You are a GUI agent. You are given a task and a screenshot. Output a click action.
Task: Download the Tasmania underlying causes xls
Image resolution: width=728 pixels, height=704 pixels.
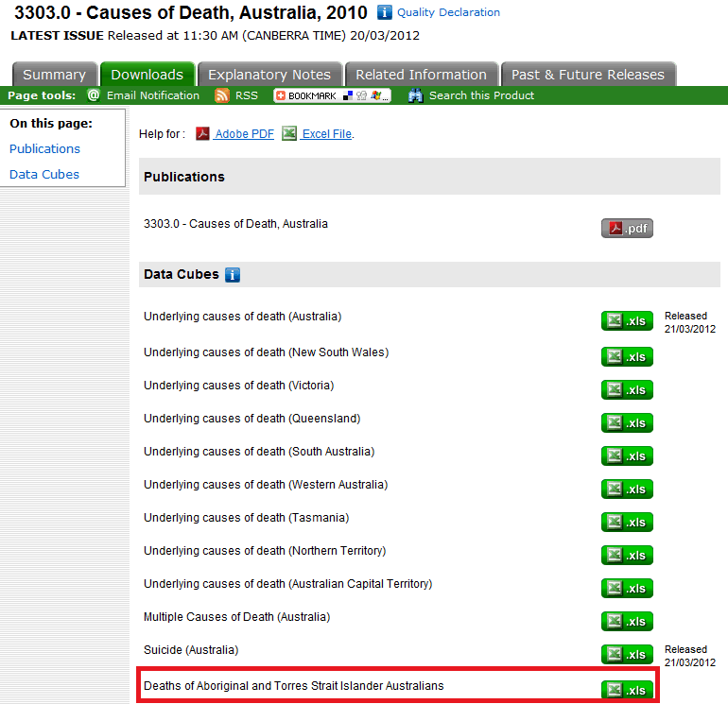coord(627,522)
